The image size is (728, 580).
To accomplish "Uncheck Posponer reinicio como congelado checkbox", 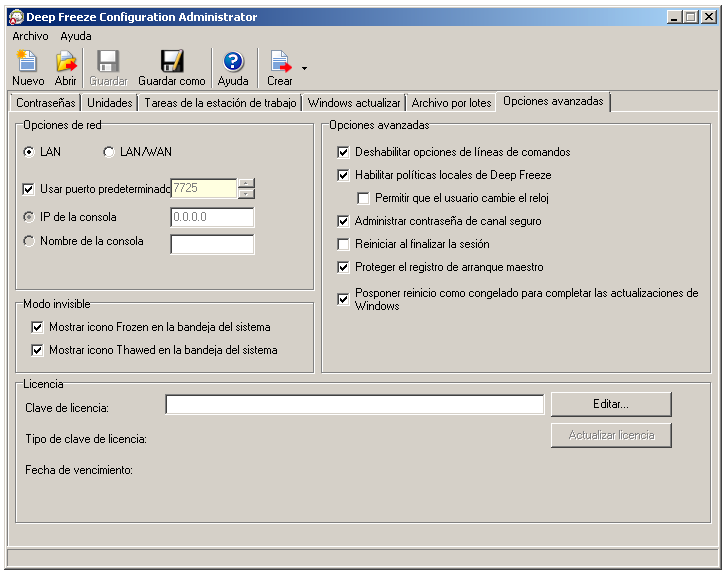I will pos(343,299).
